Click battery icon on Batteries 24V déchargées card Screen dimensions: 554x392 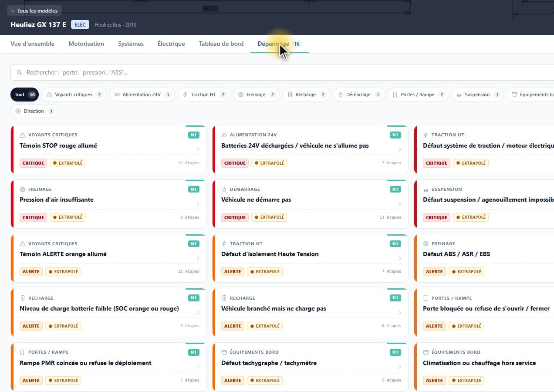[x=224, y=135]
